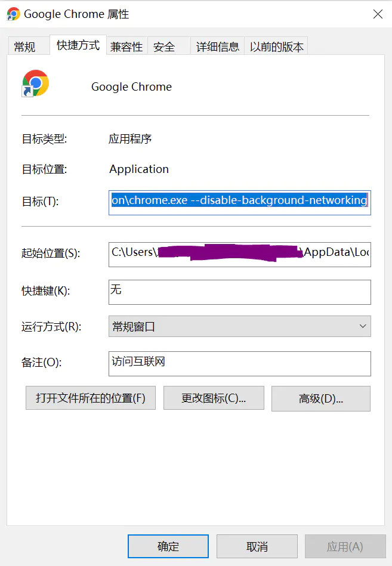
Task: Close the Google Chrome properties dialog
Action: [x=378, y=14]
